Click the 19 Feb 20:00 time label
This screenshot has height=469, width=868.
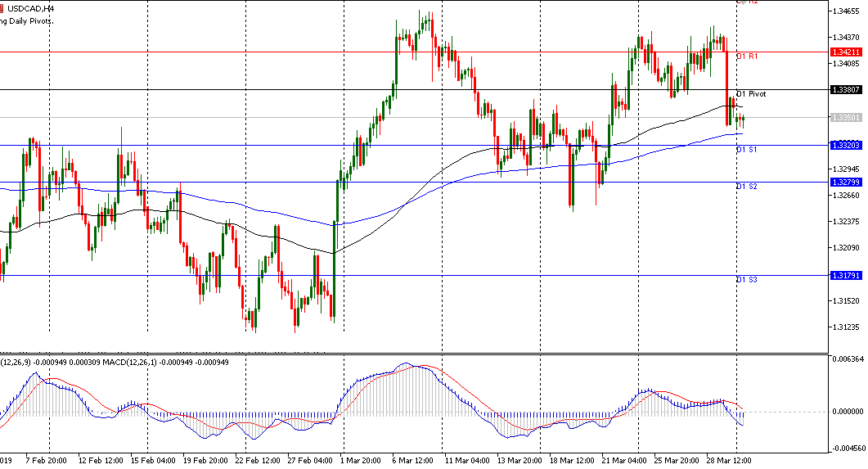205,461
